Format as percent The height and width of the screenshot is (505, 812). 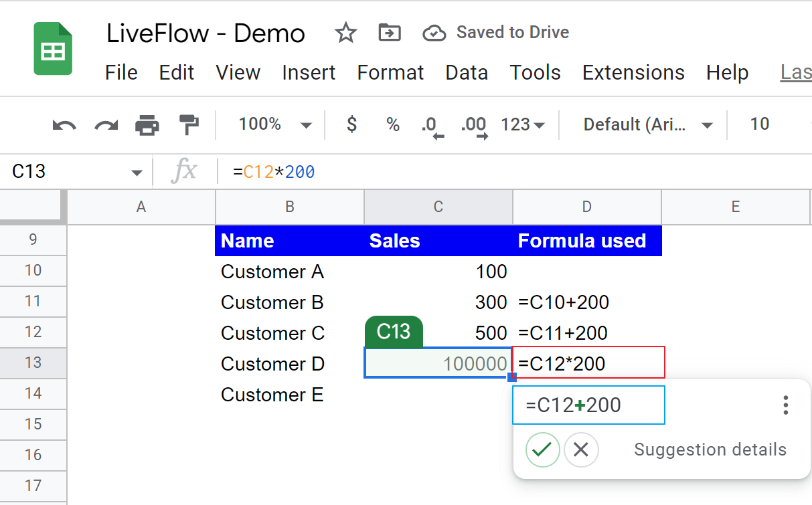[393, 124]
